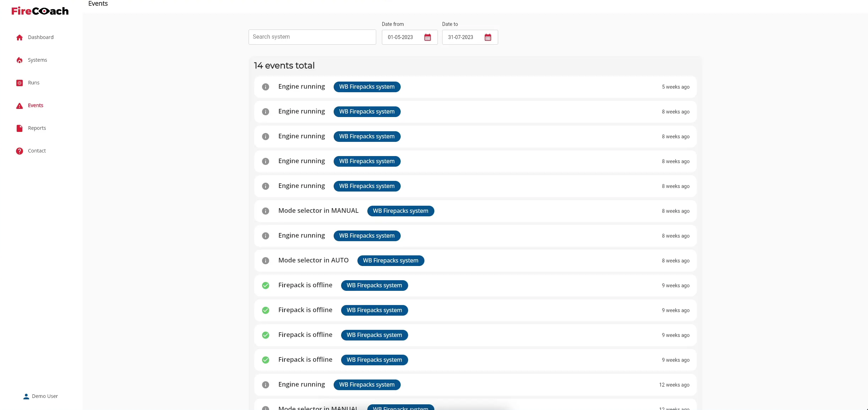
Task: Click info icon on 12 weeks ago Engine running
Action: (266, 385)
